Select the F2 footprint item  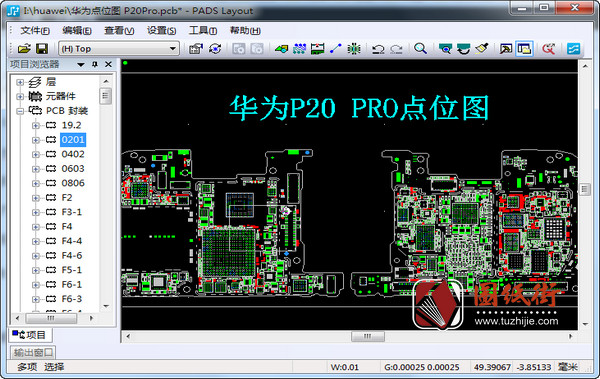click(67, 198)
